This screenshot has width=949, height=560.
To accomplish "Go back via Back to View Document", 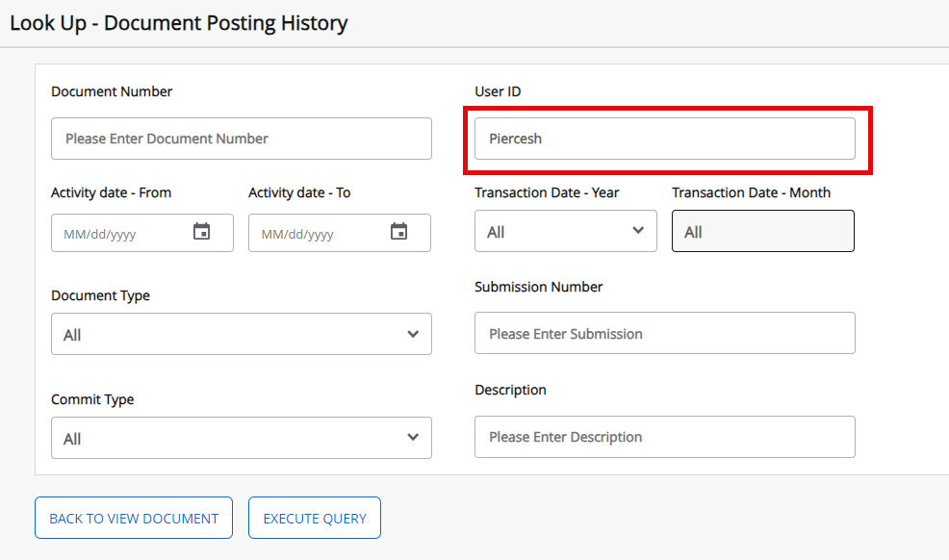I will (134, 518).
